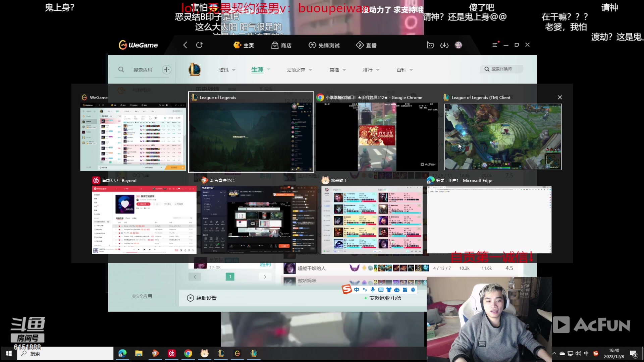Open 辅助设置 settings button
Screen dimensions: 644x362
(202, 298)
